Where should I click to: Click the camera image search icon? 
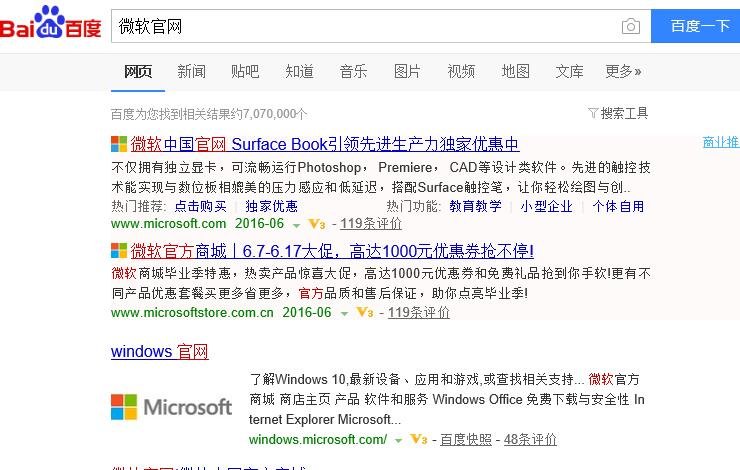click(x=630, y=26)
